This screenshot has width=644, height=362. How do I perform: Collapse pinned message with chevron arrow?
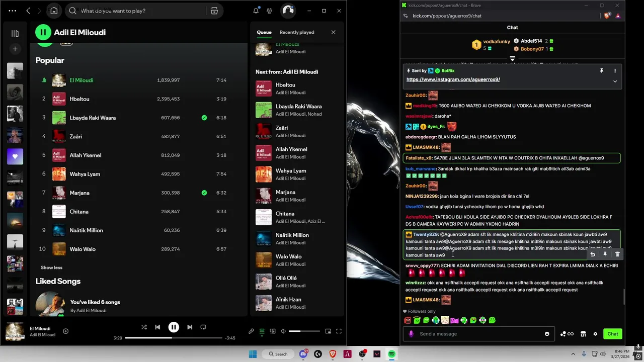615,81
